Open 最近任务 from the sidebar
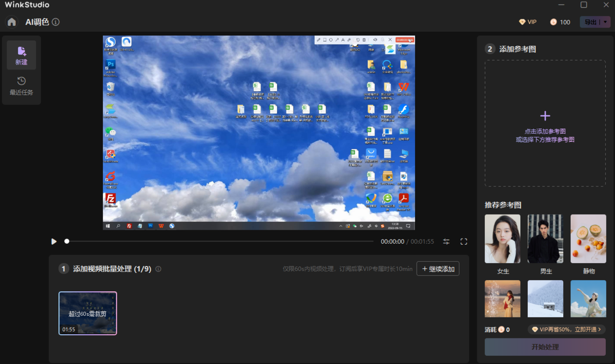The width and height of the screenshot is (615, 364). tap(21, 85)
